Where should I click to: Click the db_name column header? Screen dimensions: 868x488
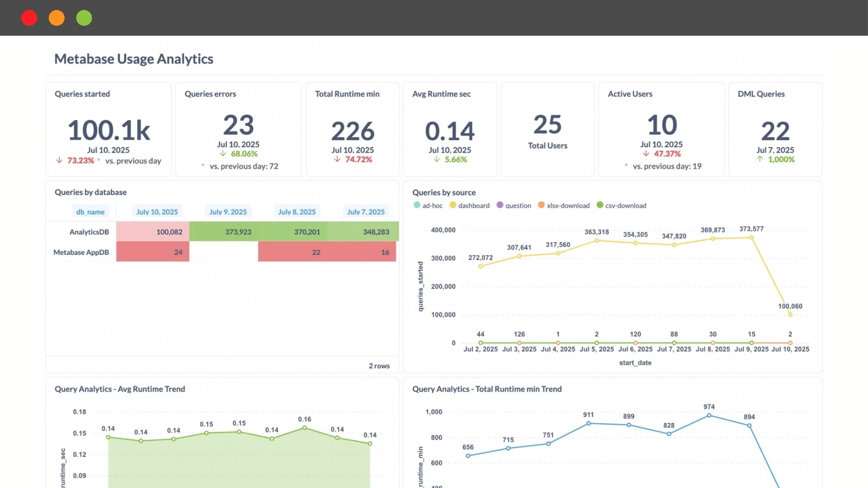(90, 212)
